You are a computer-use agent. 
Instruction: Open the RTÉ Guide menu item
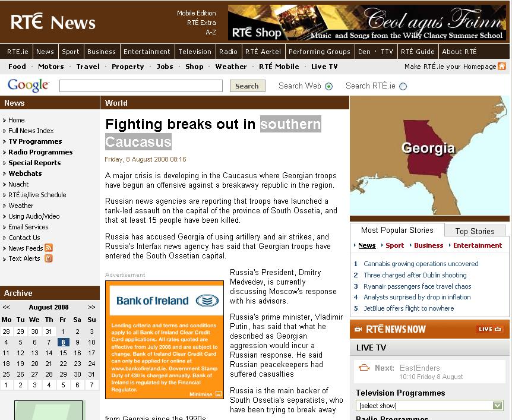418,52
